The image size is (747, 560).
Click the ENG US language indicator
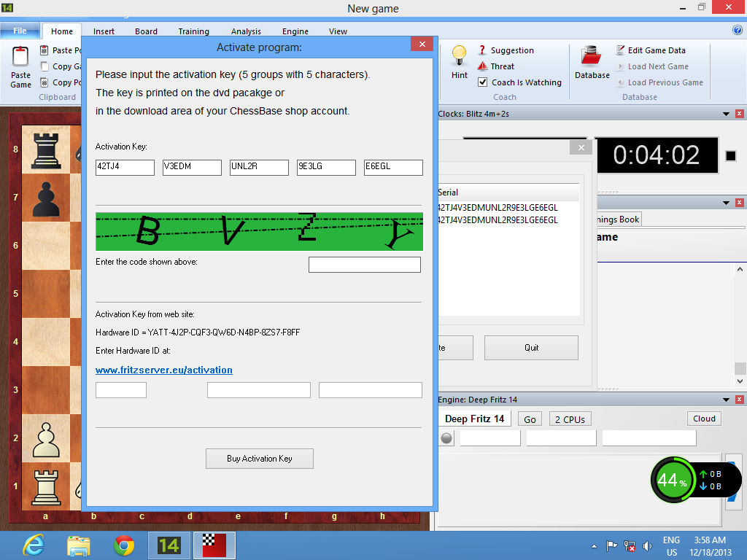point(672,546)
